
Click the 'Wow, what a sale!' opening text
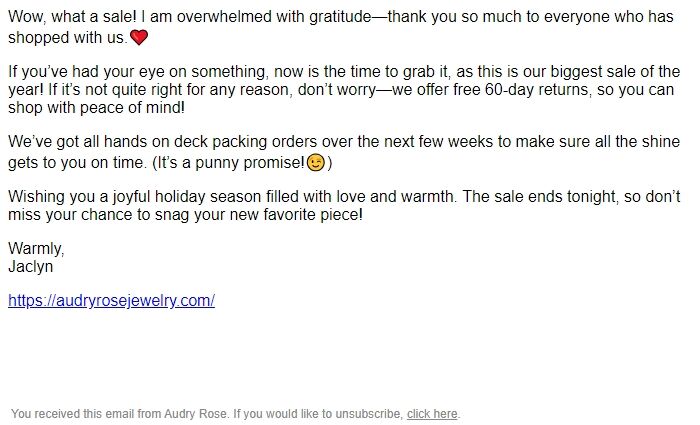pyautogui.click(x=72, y=17)
